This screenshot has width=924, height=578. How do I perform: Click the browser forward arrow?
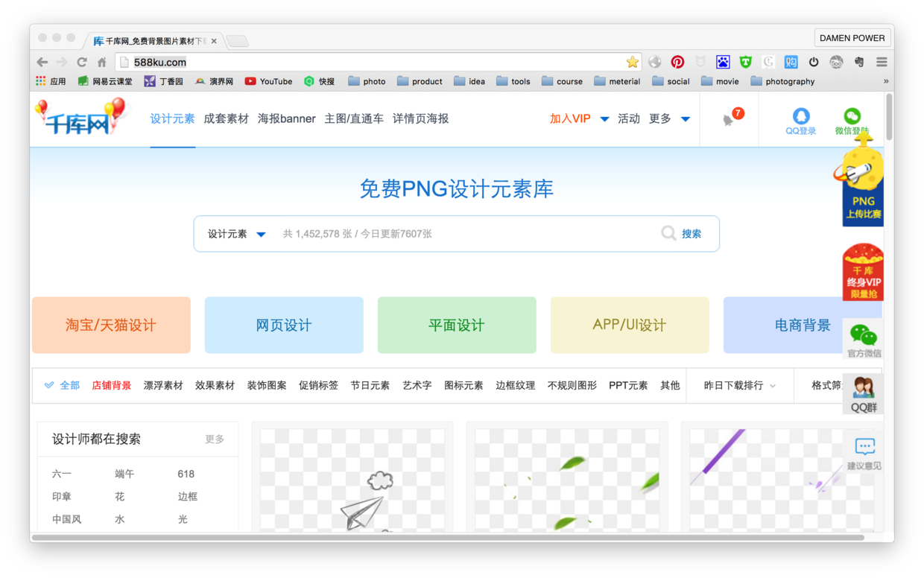click(x=62, y=63)
